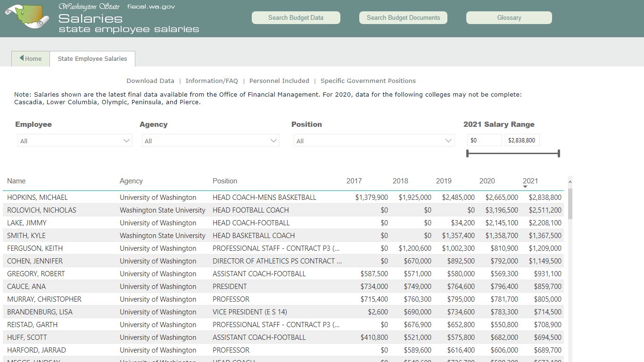
Task: Click the $587,500 salary in Gregory row
Action: coord(374,274)
